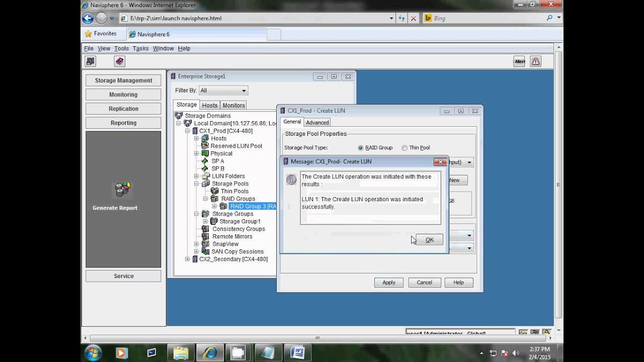Select Remote Mirrors tree item
This screenshot has width=644, height=362.
[232, 236]
